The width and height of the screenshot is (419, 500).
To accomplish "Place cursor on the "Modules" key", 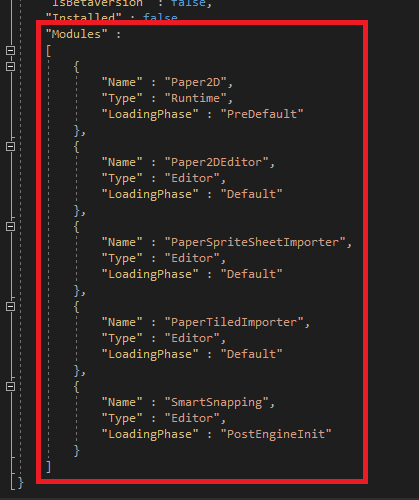I will (x=76, y=34).
